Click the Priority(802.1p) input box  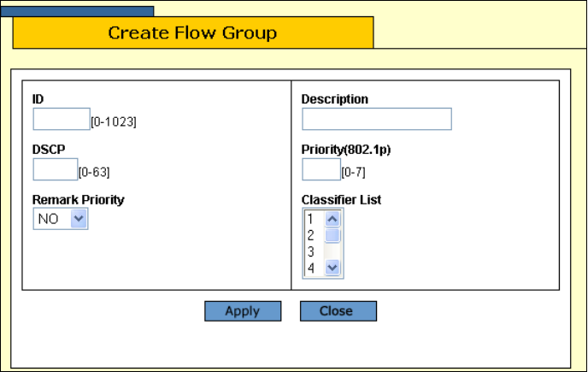coord(321,170)
